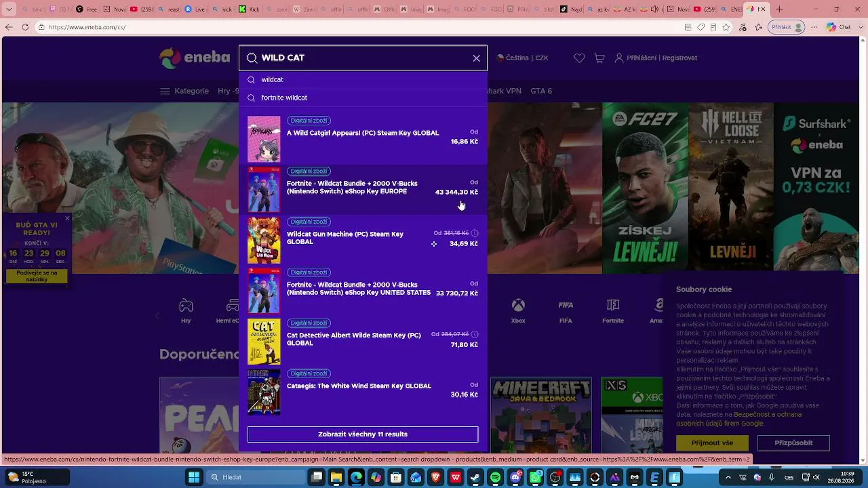Show hidden system tray icons chevron
Viewport: 868px width, 488px height.
[x=728, y=477]
